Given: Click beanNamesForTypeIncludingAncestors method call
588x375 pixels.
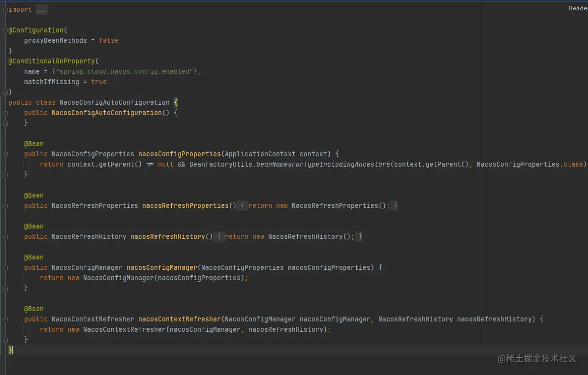Looking at the screenshot, I should (323, 165).
